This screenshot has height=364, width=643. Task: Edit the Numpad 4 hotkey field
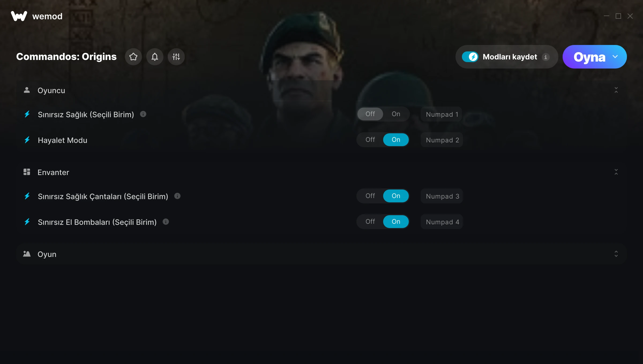point(442,222)
